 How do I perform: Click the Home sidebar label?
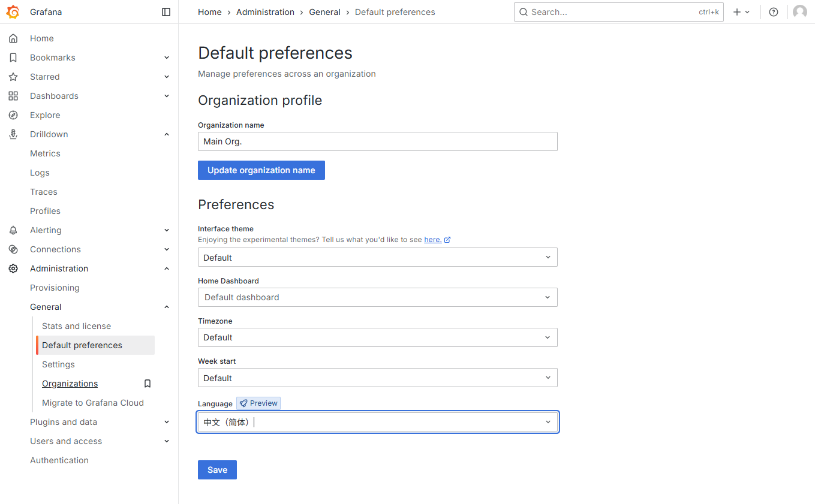pos(42,38)
